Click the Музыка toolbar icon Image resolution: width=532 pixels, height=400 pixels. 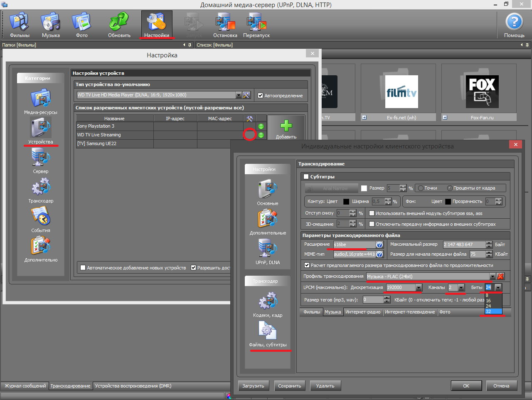point(51,25)
